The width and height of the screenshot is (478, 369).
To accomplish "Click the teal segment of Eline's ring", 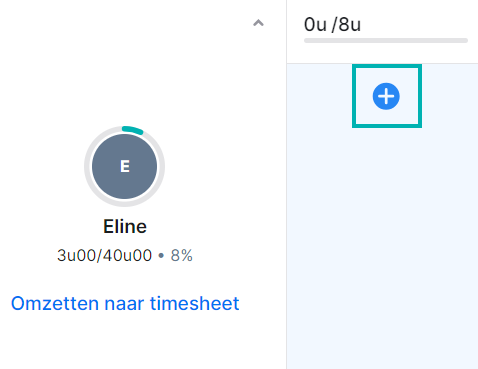I will [x=133, y=130].
